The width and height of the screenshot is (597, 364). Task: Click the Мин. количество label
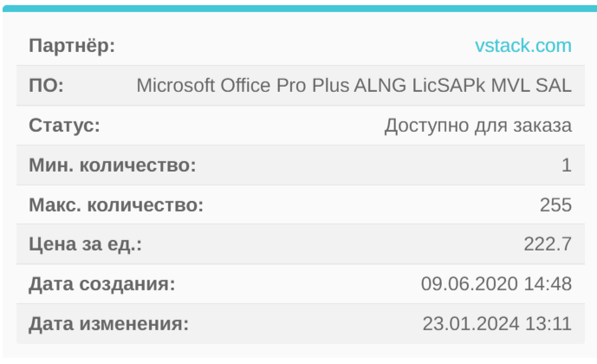click(x=113, y=166)
